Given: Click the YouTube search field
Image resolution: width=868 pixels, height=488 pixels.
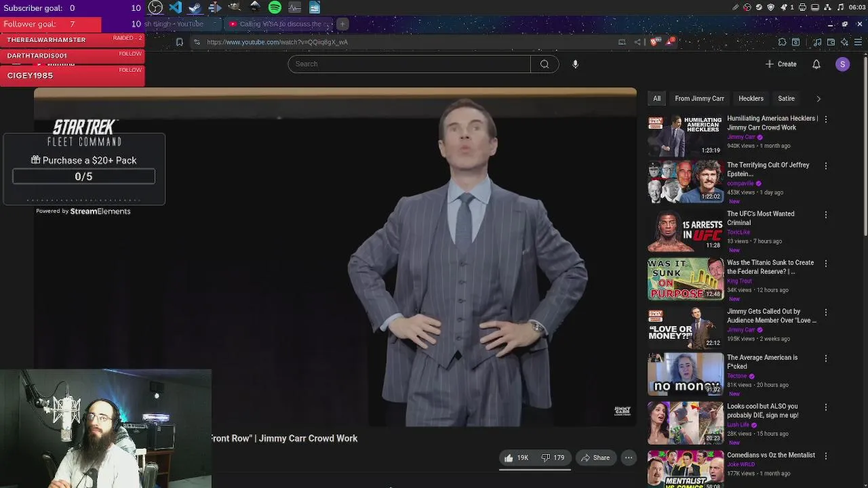Looking at the screenshot, I should 409,64.
